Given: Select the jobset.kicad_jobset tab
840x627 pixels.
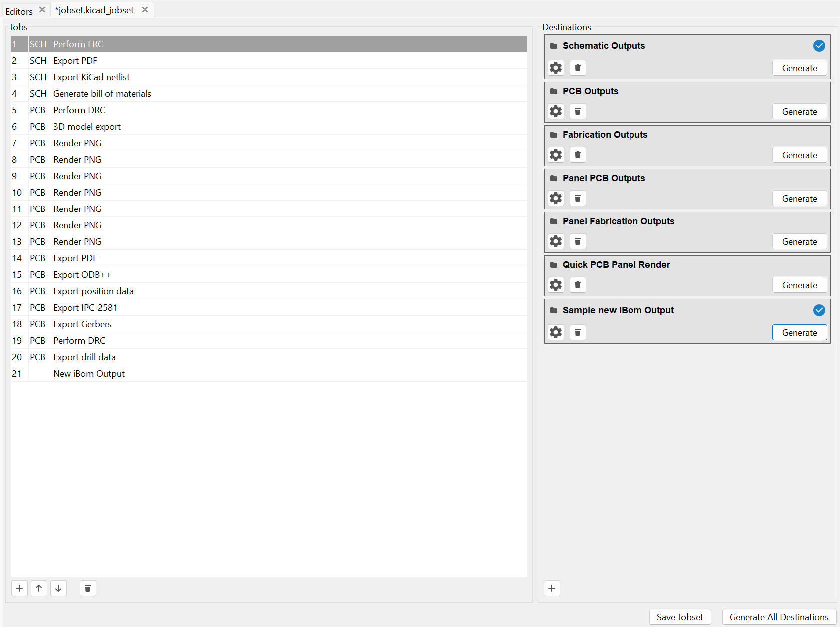Looking at the screenshot, I should 95,10.
